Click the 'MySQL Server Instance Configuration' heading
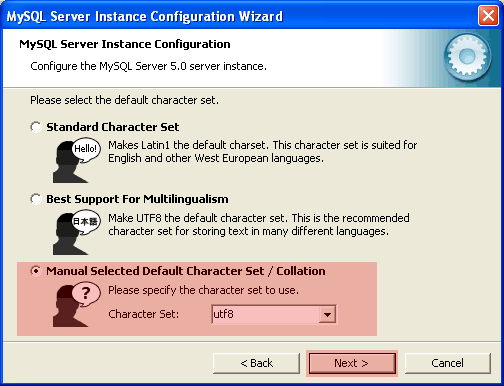This screenshot has height=386, width=504. point(125,44)
